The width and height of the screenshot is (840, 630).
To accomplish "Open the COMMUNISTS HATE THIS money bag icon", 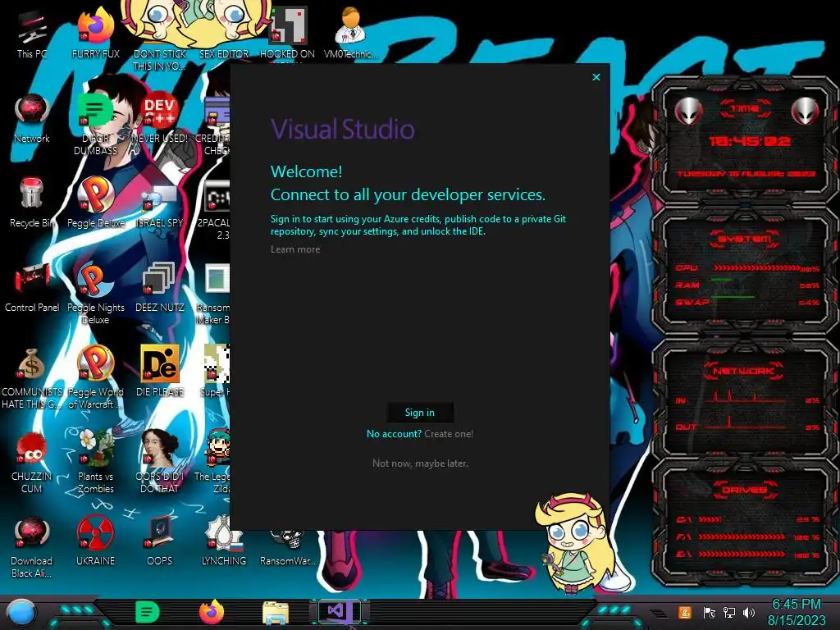I will 32,378.
